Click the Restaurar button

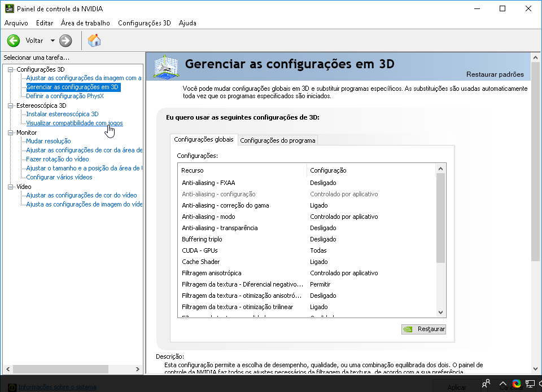pos(423,329)
